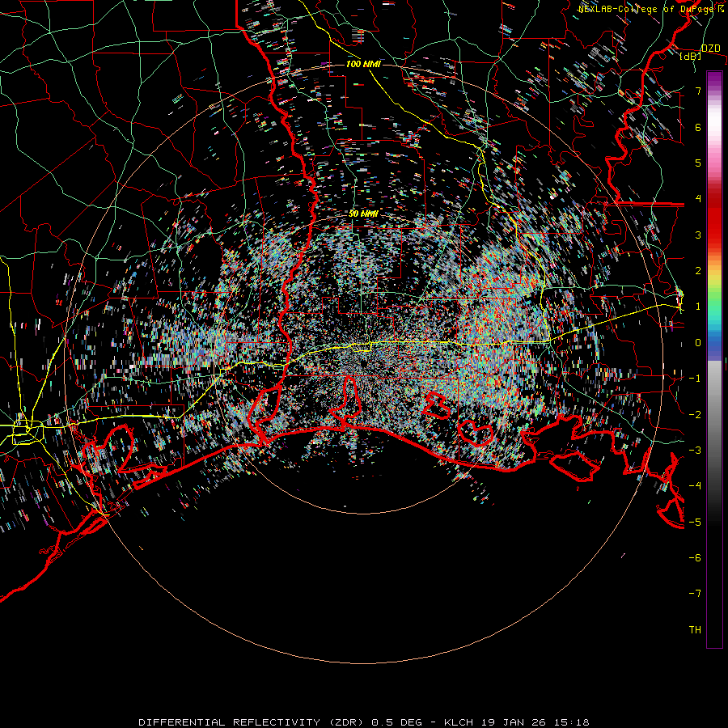This screenshot has width=728, height=728.
Task: Click the 0 scale label
Action: click(x=698, y=343)
